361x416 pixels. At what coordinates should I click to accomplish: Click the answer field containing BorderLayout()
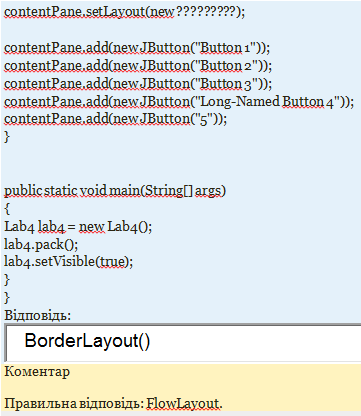click(183, 342)
